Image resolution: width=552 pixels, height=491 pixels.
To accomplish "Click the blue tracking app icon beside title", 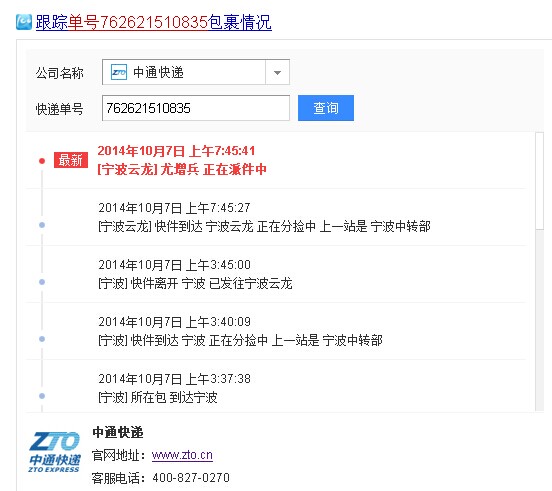I will (x=24, y=22).
